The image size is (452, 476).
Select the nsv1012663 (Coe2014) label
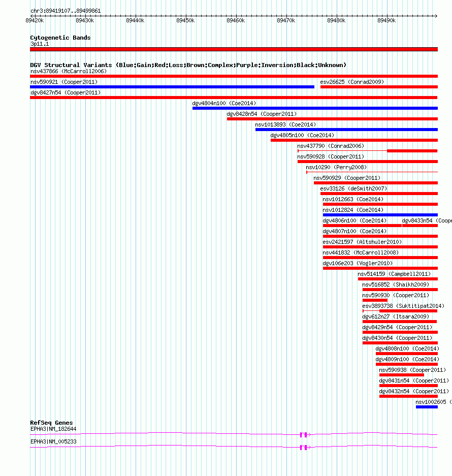coord(353,199)
